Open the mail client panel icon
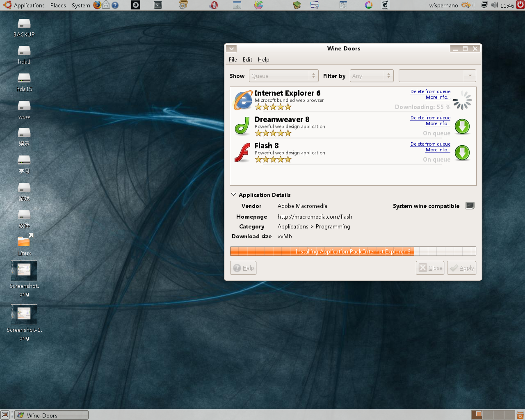The image size is (525, 420). pos(106,5)
